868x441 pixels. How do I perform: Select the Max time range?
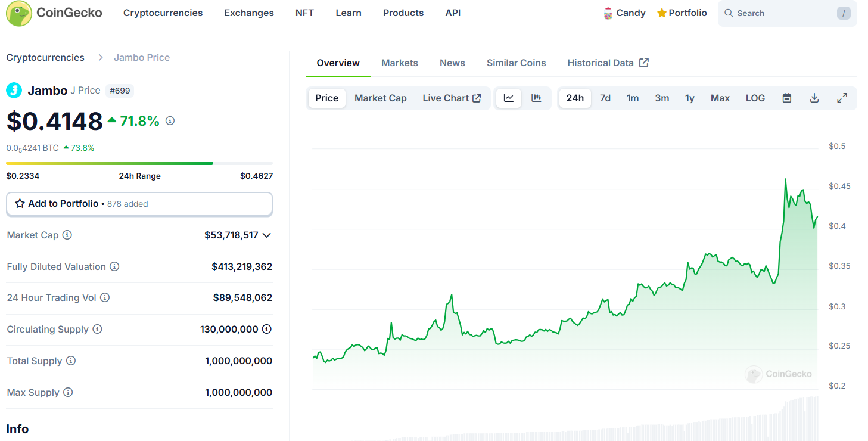[x=720, y=98]
